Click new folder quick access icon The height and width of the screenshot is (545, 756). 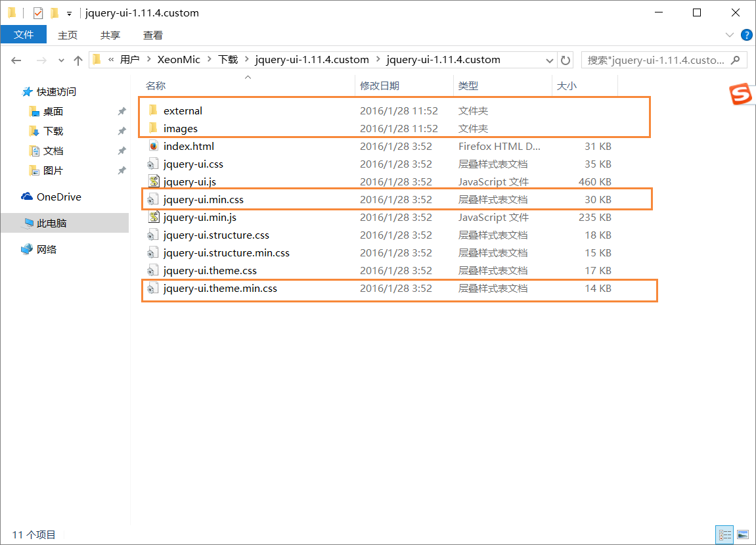tap(55, 12)
